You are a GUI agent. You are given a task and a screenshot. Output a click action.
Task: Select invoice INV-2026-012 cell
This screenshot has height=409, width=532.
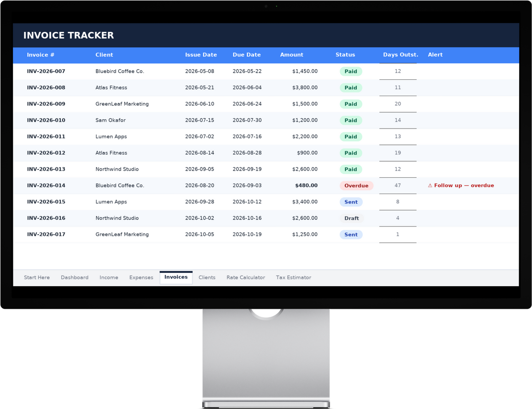pyautogui.click(x=46, y=153)
